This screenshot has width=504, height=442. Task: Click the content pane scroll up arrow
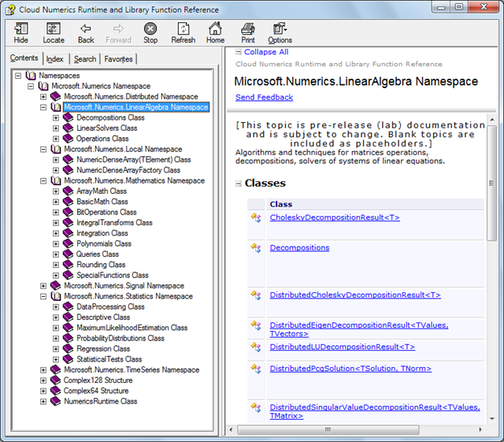[492, 120]
